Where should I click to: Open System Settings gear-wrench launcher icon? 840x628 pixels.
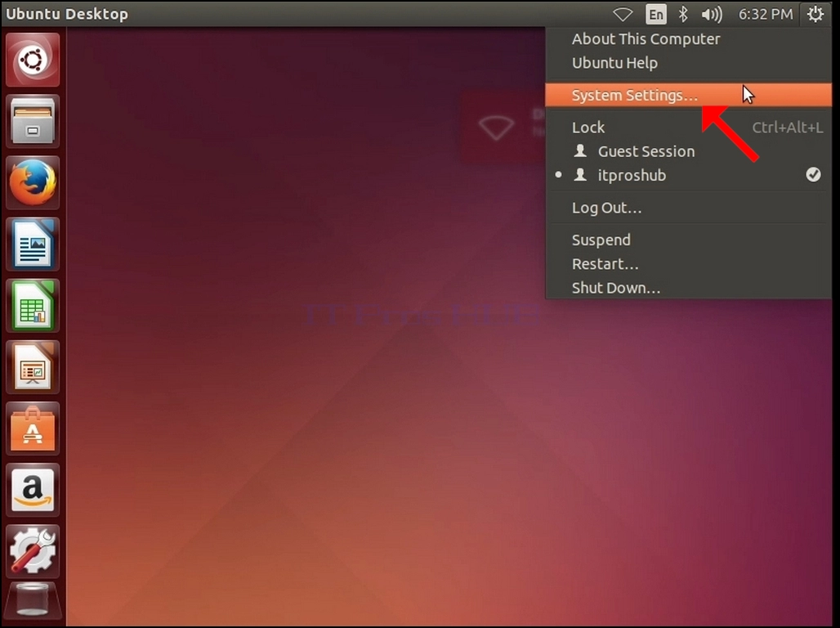point(33,551)
